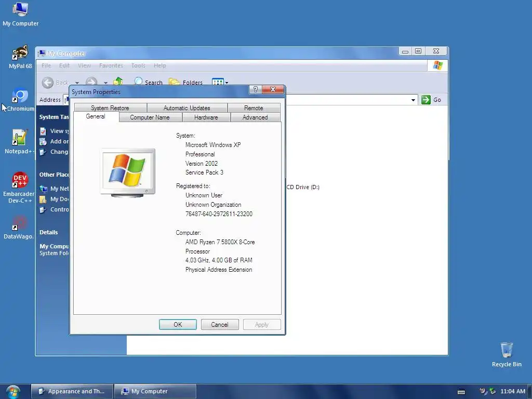Click the Safely Remove Hardware tray icon
This screenshot has width=532, height=399.
coord(493,392)
